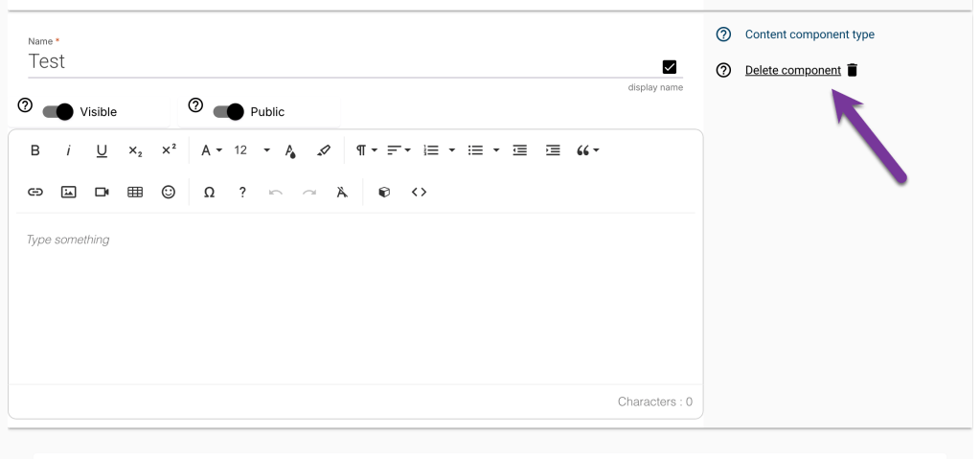Pick a background highlight color

(x=323, y=150)
